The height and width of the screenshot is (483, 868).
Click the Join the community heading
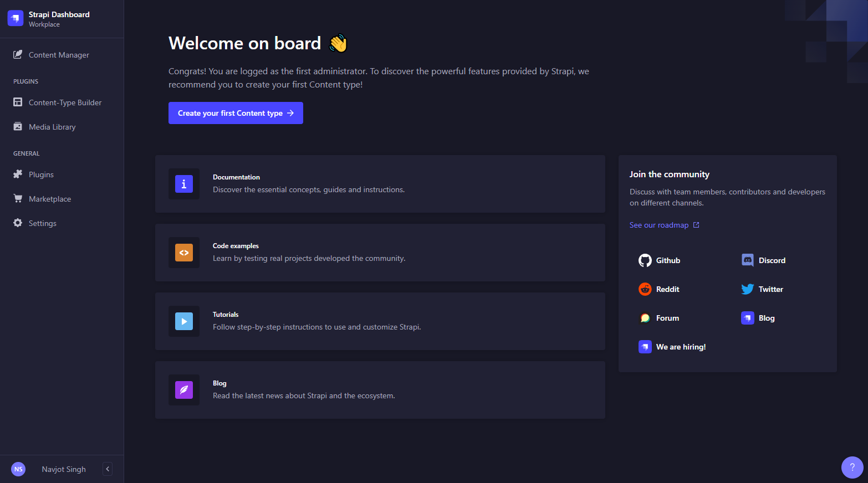(670, 174)
